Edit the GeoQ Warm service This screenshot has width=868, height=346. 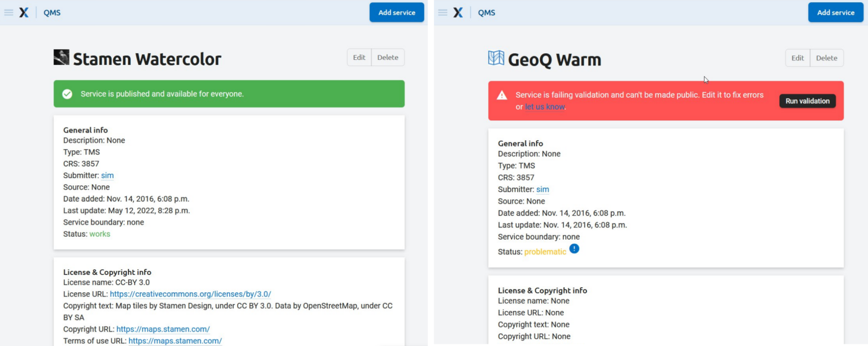coord(798,58)
